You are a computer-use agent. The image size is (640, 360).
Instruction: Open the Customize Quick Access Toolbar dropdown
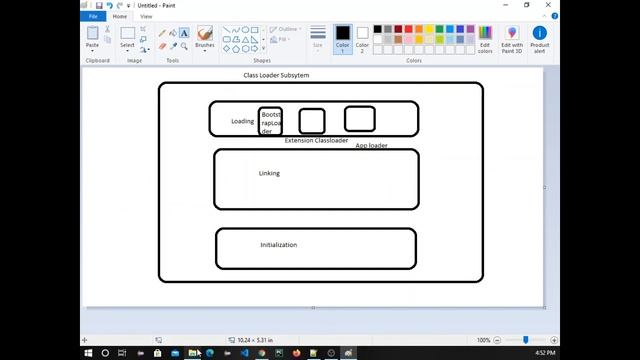point(128,6)
